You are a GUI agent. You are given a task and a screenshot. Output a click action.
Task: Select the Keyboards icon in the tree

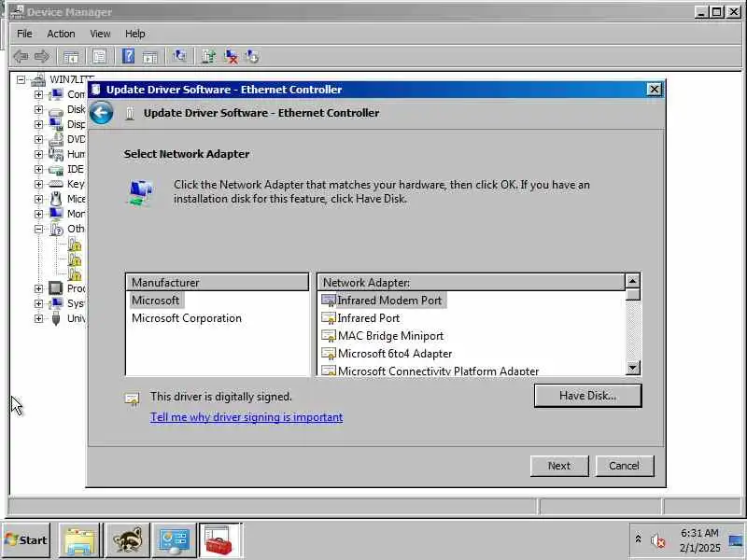[x=56, y=184]
